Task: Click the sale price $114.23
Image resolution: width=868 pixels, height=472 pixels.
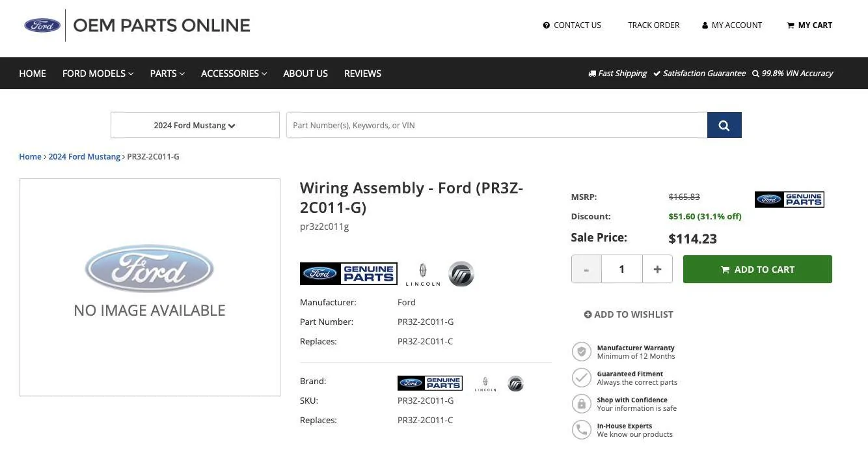Action: (693, 238)
